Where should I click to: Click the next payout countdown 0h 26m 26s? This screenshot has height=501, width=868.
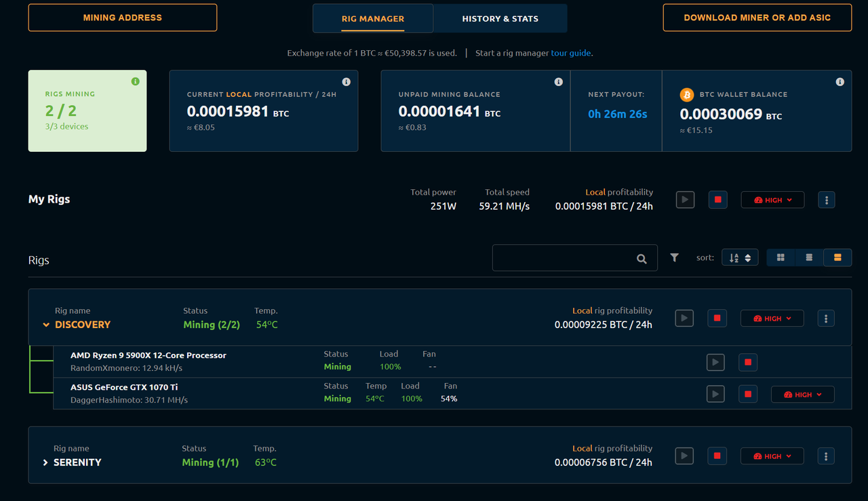[618, 114]
